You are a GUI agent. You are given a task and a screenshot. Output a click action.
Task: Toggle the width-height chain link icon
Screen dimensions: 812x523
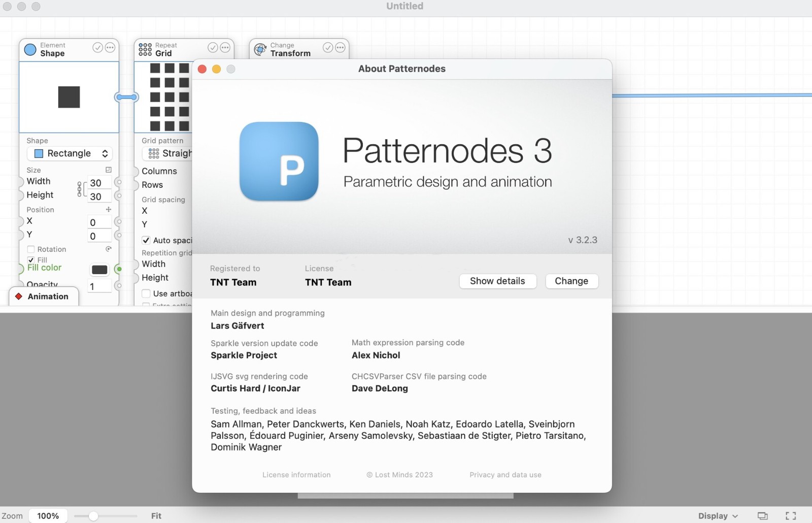pyautogui.click(x=79, y=189)
